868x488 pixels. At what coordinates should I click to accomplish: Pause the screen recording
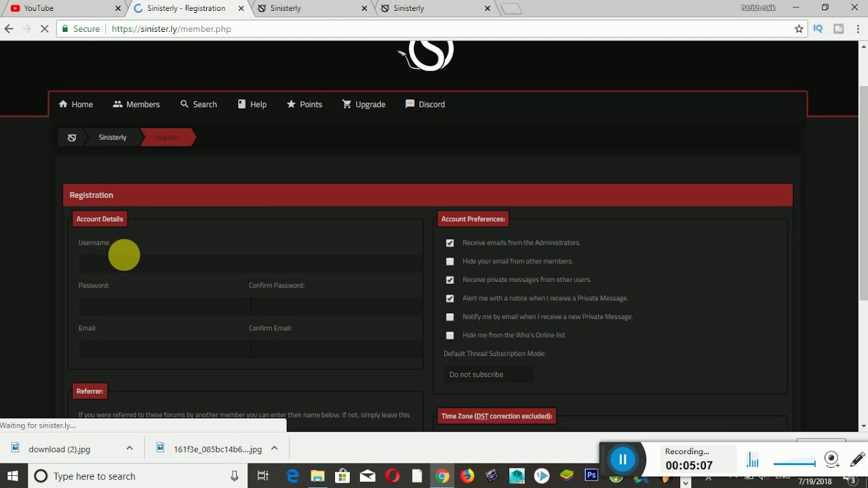623,460
